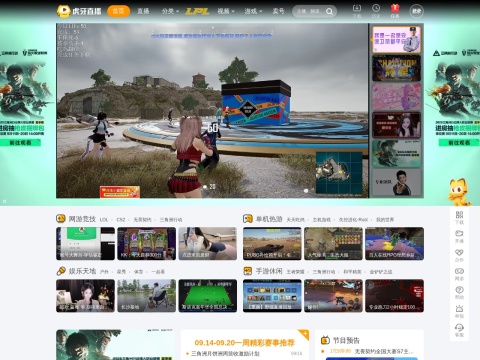Open the CS2 category link
Viewport: 480px width, 360px height.
tap(121, 220)
